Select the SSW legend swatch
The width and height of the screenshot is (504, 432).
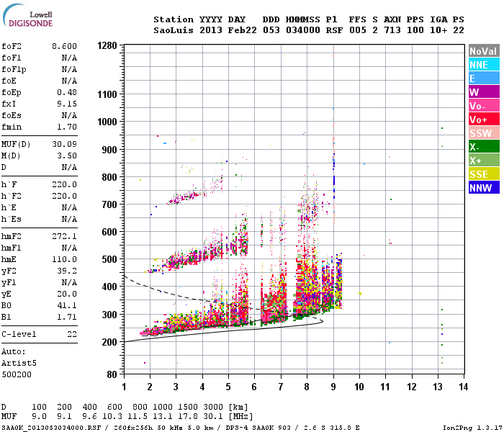pyautogui.click(x=484, y=133)
